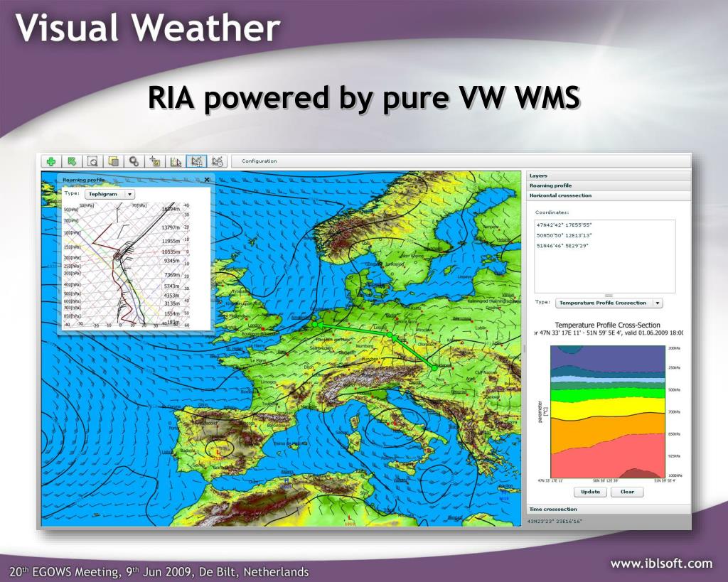Click coordinate line 47N42'42" 17E55'55"
728x582 pixels.
564,225
